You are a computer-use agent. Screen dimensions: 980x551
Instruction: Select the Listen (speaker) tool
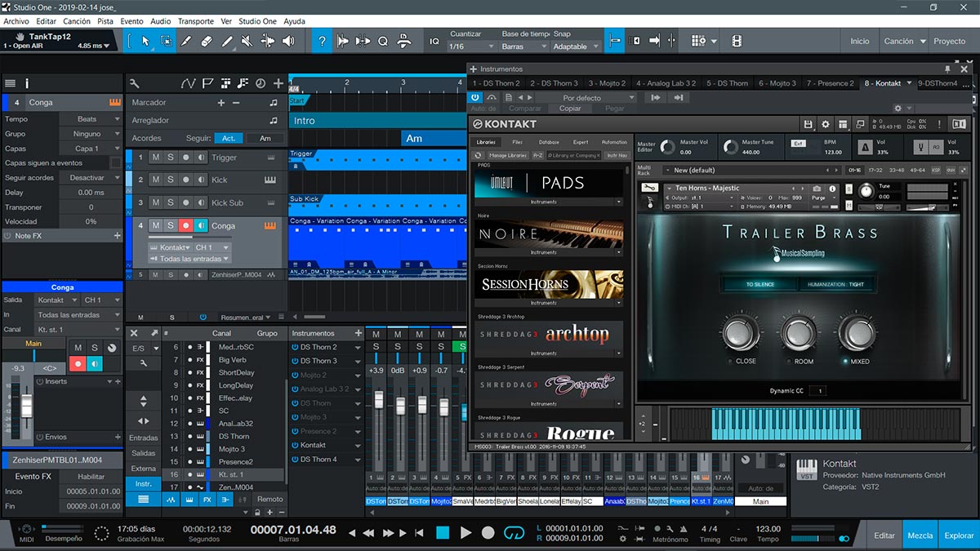tap(288, 41)
